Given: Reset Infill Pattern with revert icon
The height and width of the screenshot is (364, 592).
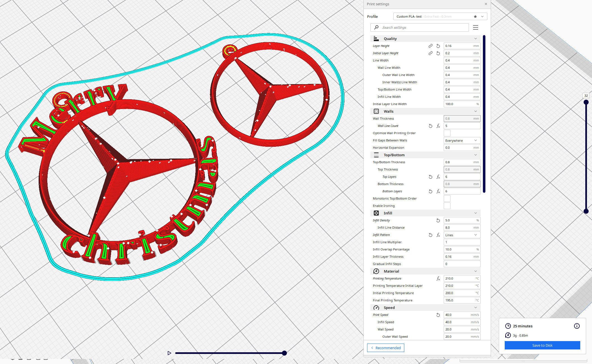Looking at the screenshot, I should [431, 235].
